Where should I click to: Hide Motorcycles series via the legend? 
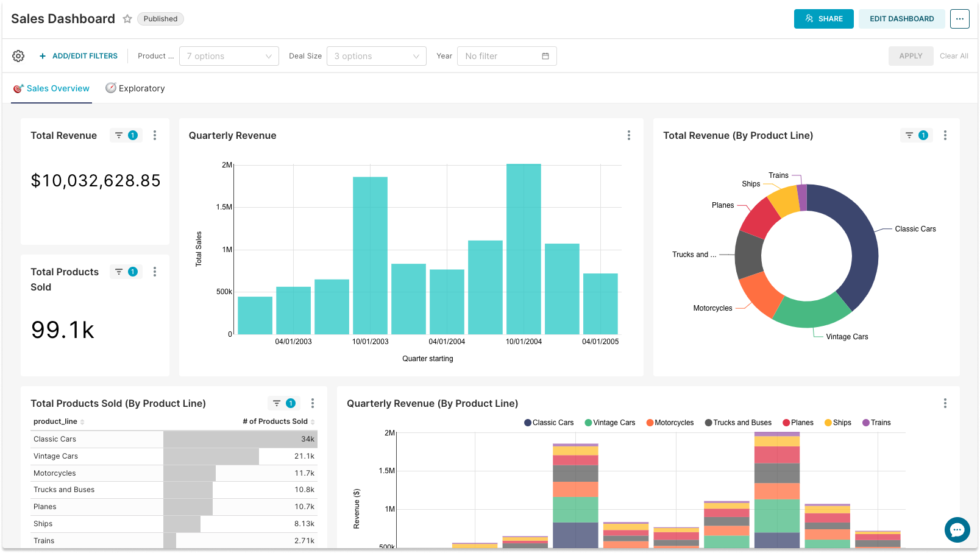[x=669, y=422]
